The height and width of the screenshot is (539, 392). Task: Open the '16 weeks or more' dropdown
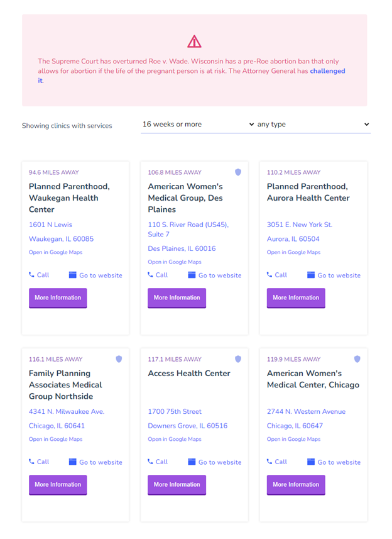coord(198,125)
